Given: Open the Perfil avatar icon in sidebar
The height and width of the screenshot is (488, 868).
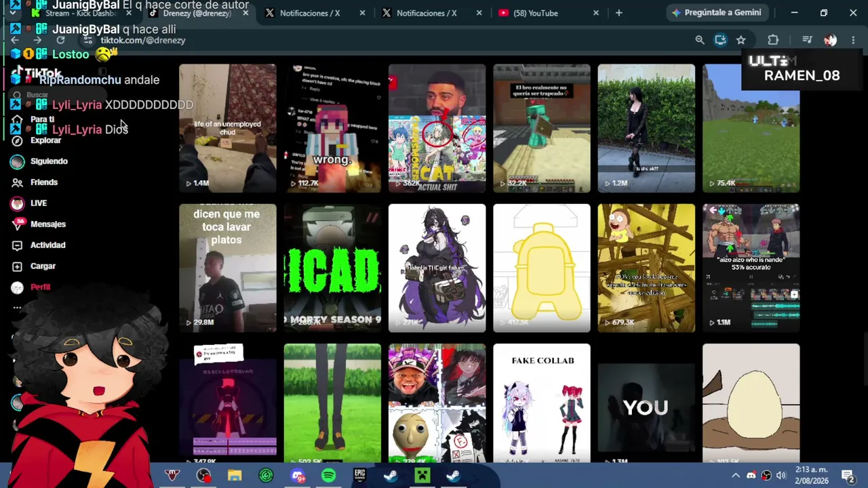Looking at the screenshot, I should (18, 287).
